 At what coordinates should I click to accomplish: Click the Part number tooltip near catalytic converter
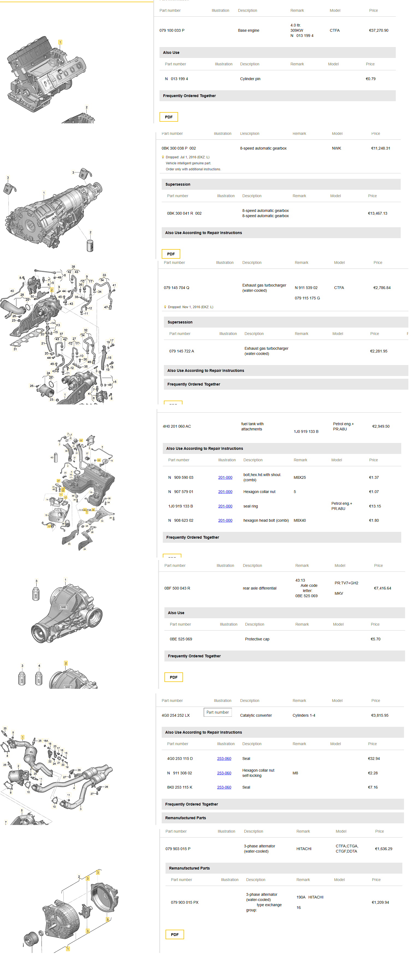[218, 712]
